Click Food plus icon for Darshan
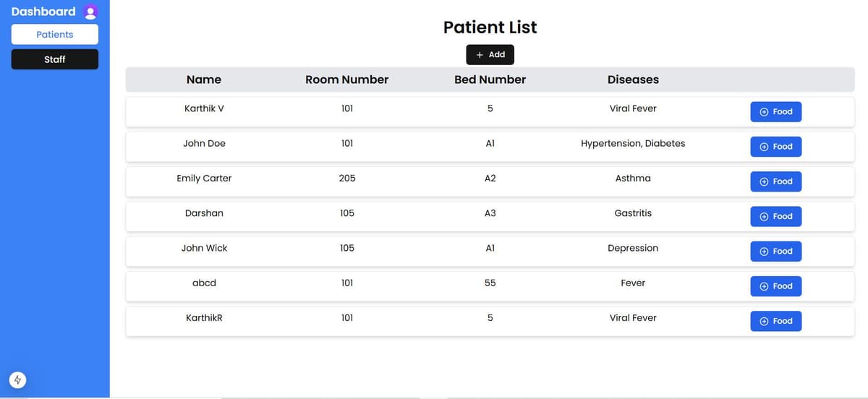 (764, 217)
